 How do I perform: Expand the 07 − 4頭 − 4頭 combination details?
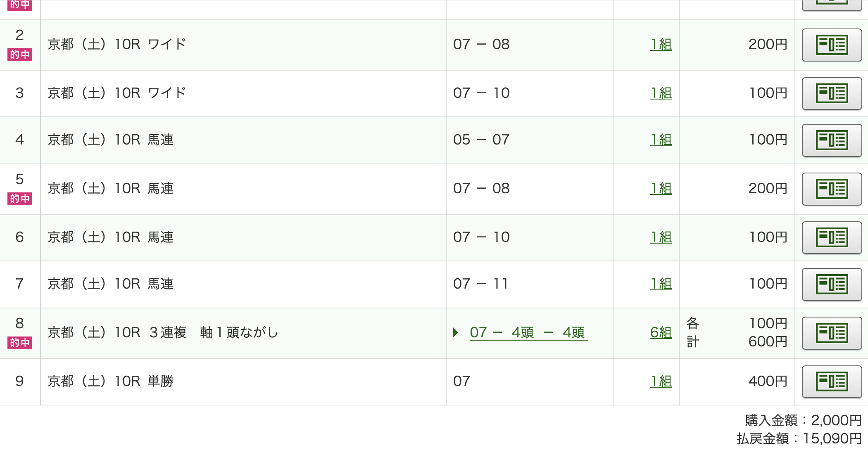click(528, 332)
